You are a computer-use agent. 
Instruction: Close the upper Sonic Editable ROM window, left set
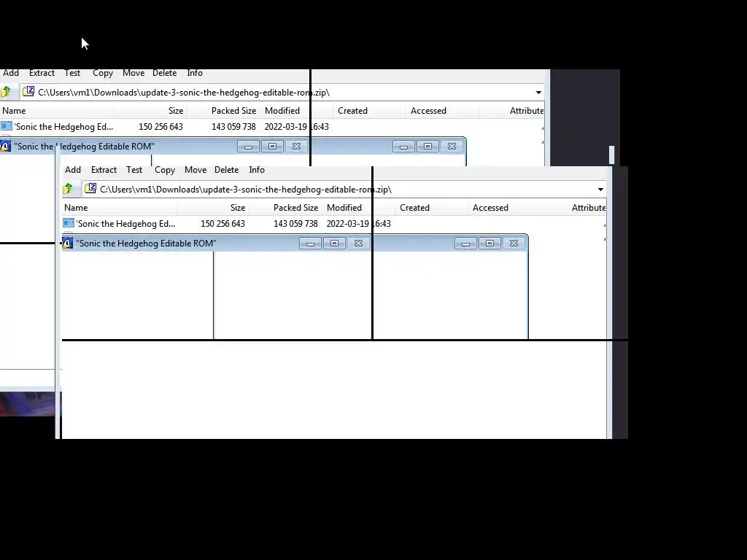[296, 146]
